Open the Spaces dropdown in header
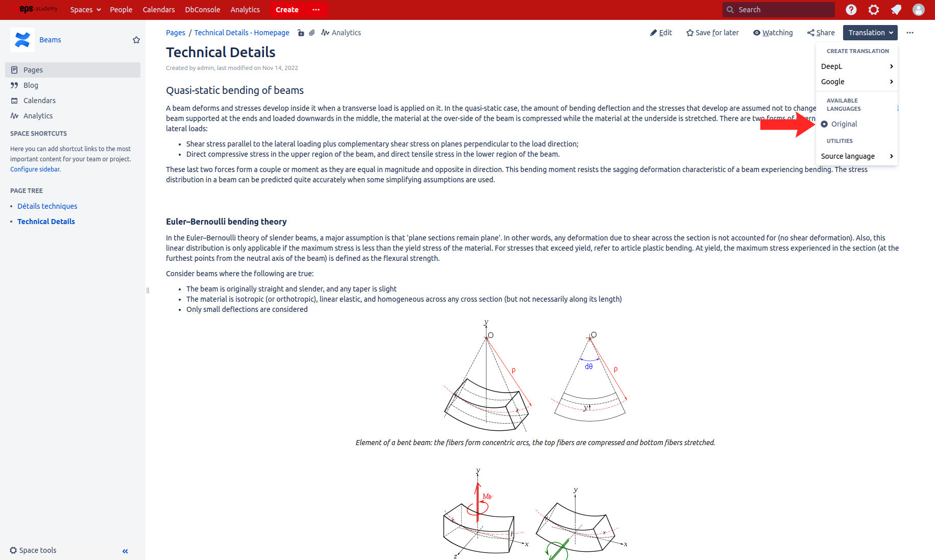Screen dimensions: 935x560 tap(85, 10)
